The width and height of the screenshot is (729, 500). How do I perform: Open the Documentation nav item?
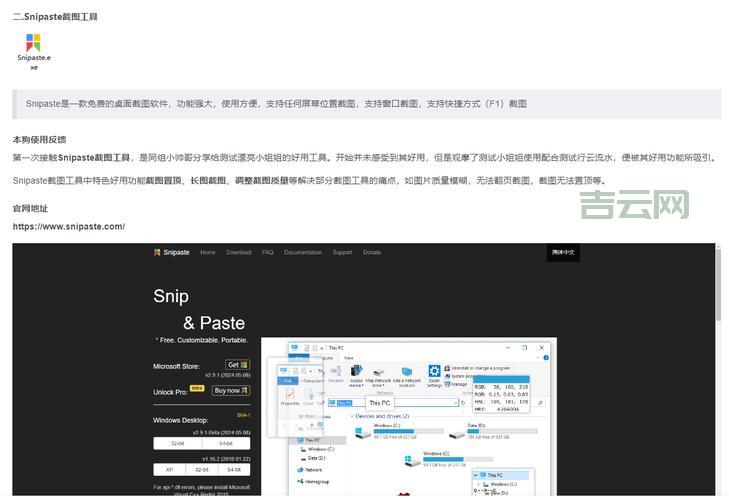[303, 253]
